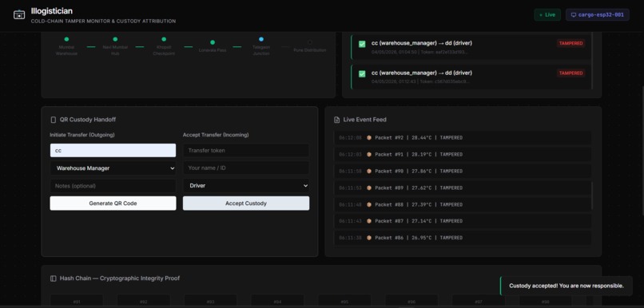The image size is (644, 308).
Task: Click the outgoing name field containing cc
Action: [x=113, y=151]
